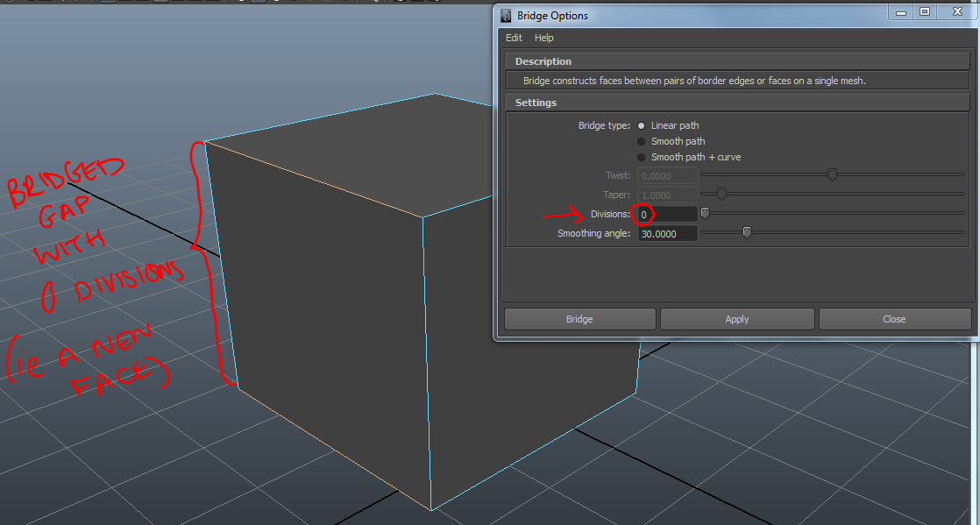Image resolution: width=980 pixels, height=525 pixels.
Task: Select the "Smooth path" bridge type
Action: click(641, 141)
